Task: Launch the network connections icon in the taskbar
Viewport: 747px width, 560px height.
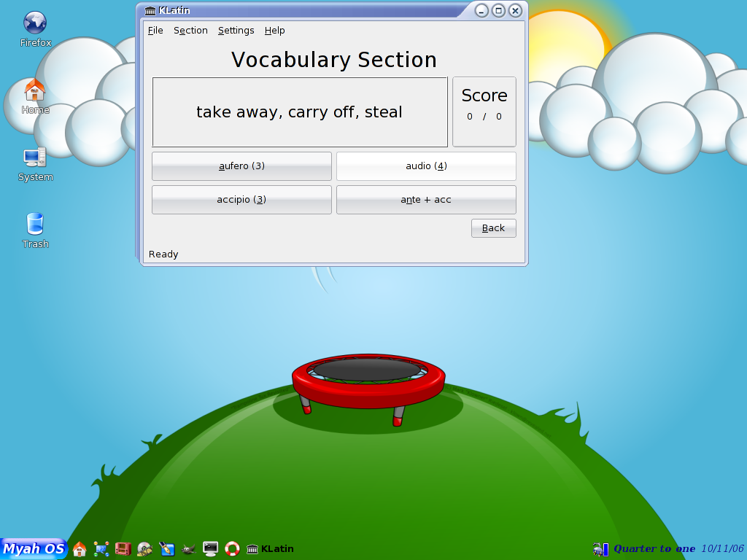Action: [x=101, y=549]
